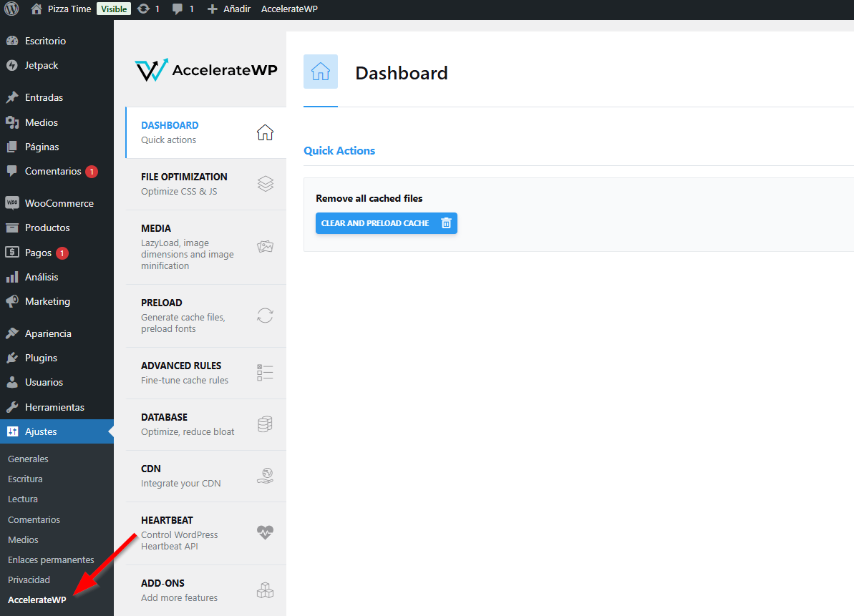Click the Apariencia paintbrush icon
Viewport: 854px width, 616px height.
point(12,333)
